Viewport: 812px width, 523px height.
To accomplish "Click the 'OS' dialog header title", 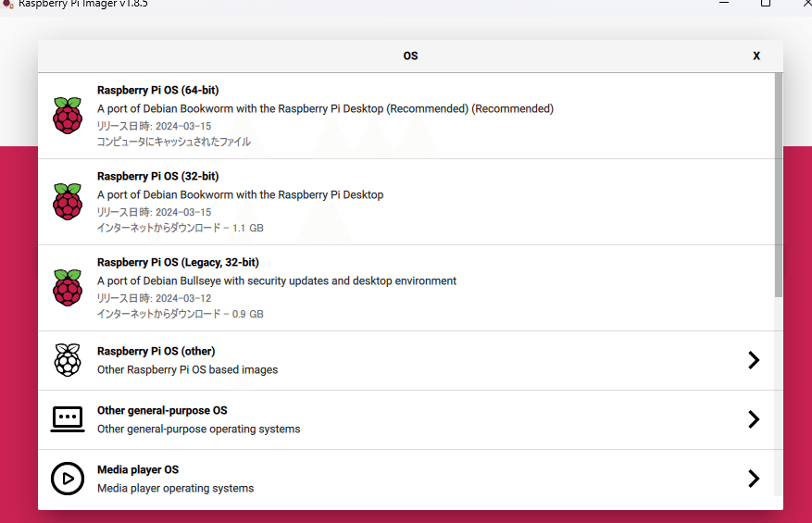I will (411, 56).
